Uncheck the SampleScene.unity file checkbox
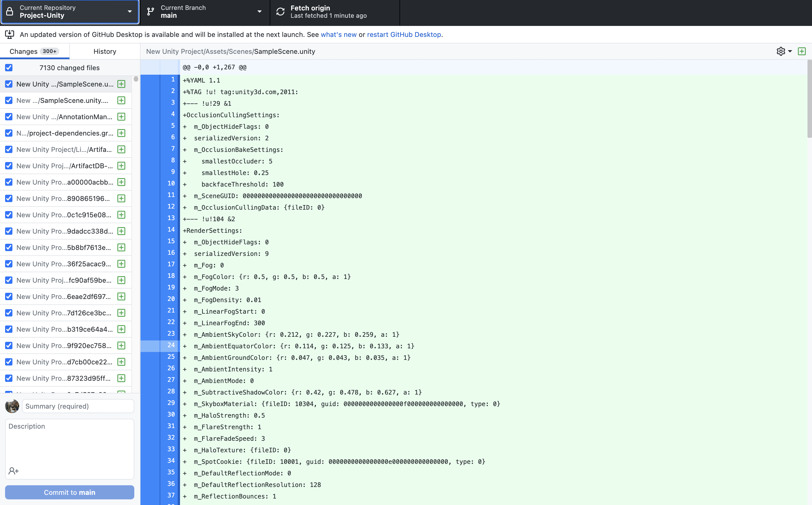 (9, 84)
